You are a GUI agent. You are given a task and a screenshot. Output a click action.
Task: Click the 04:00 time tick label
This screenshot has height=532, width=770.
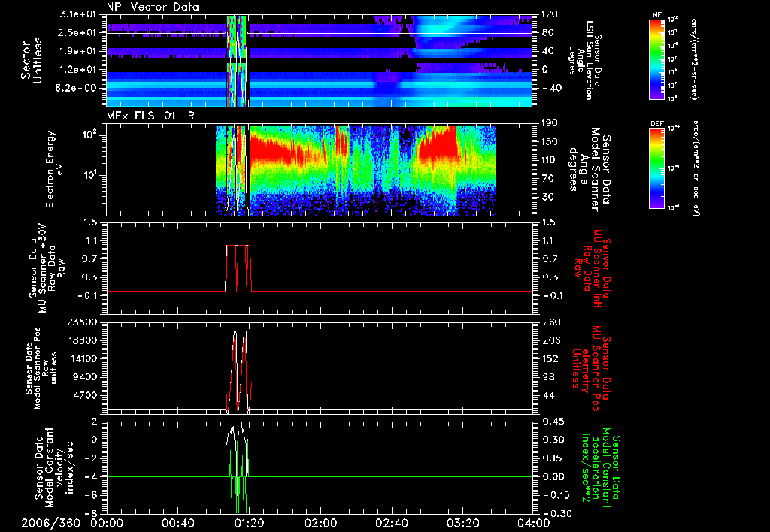[534, 523]
